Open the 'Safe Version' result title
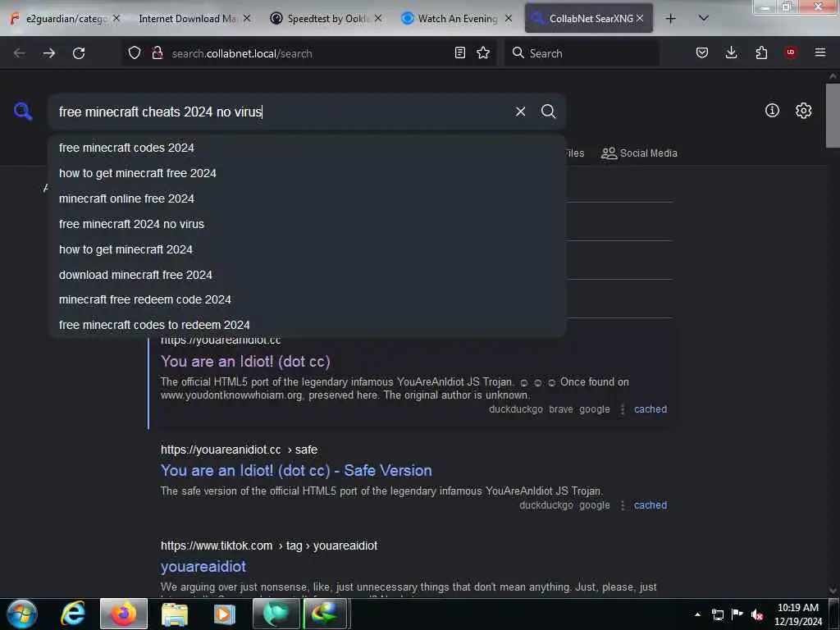This screenshot has height=630, width=840. pos(296,470)
